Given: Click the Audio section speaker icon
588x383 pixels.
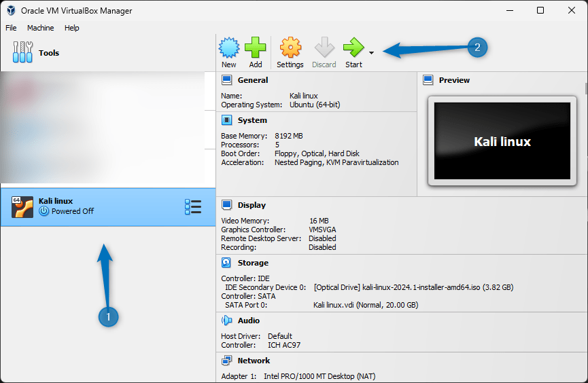Looking at the screenshot, I should (x=226, y=321).
